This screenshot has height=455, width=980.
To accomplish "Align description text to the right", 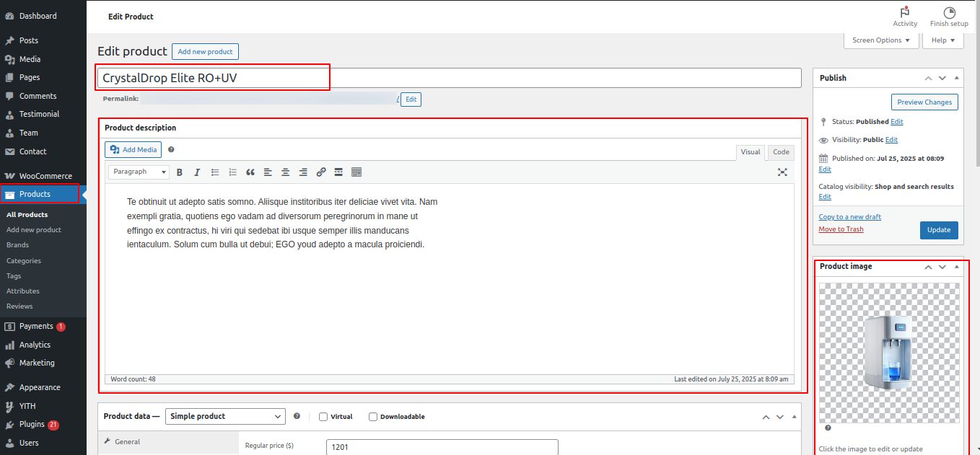I will (303, 172).
